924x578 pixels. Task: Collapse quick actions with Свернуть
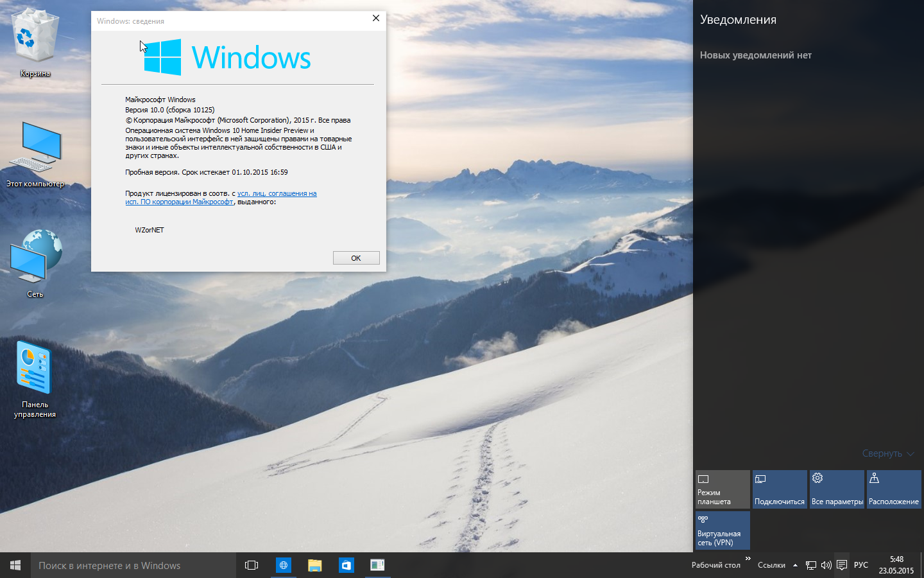888,453
